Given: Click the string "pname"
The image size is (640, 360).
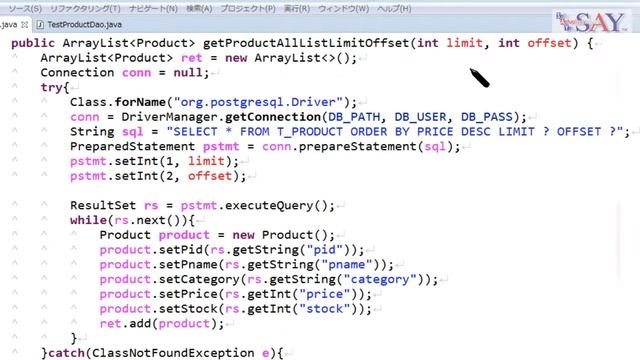Looking at the screenshot, I should [347, 264].
